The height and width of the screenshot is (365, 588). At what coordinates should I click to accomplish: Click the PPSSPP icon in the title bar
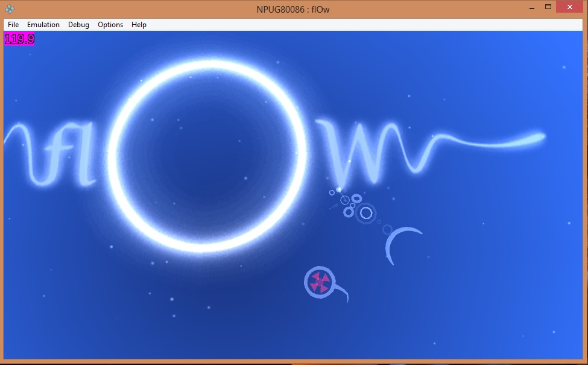click(10, 8)
